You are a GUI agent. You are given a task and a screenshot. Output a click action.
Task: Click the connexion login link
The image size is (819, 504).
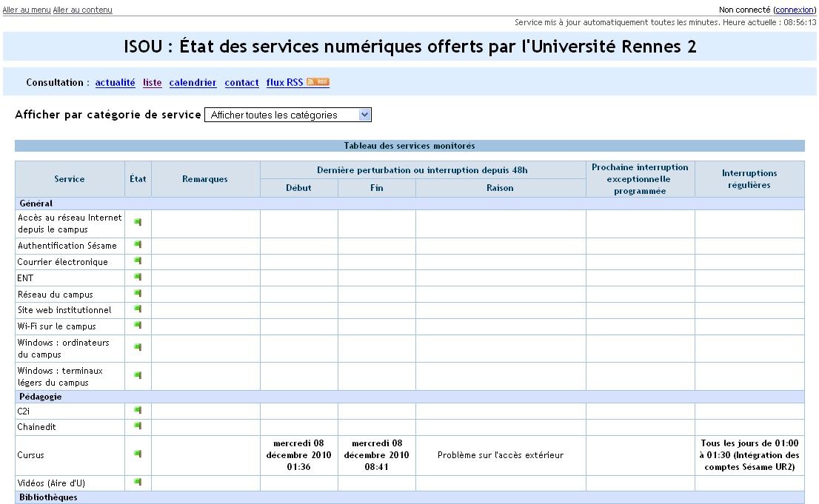[794, 10]
